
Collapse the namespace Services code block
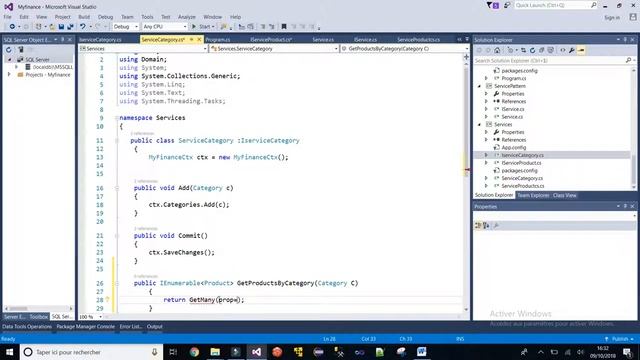click(x=117, y=118)
